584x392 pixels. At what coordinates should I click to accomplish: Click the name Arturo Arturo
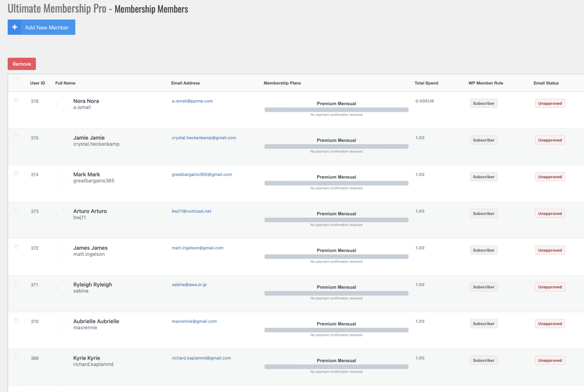point(90,211)
